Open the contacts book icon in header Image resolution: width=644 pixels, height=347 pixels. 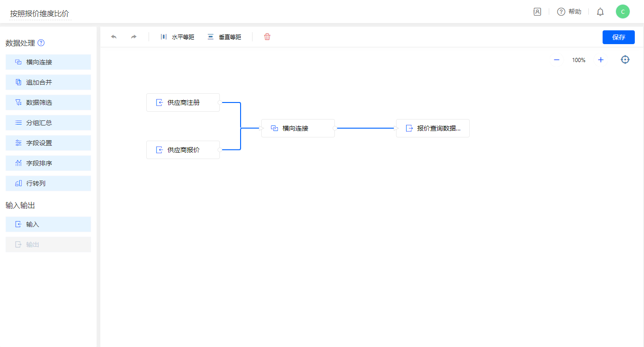537,12
